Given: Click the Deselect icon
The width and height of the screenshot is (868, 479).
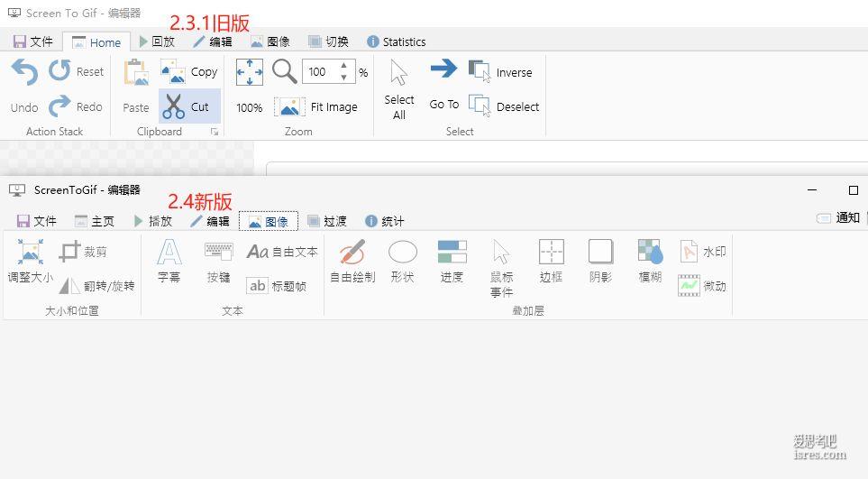Looking at the screenshot, I should pos(480,106).
